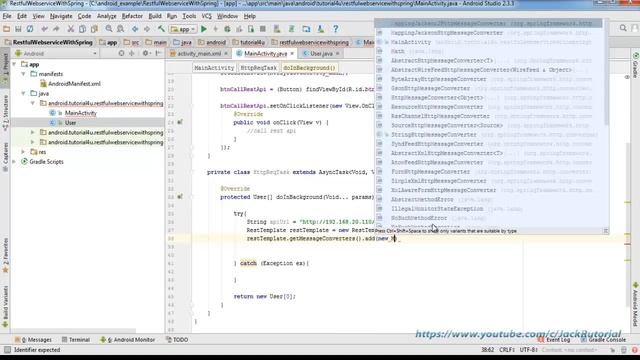
Task: Open the File menu
Action: coord(7,16)
